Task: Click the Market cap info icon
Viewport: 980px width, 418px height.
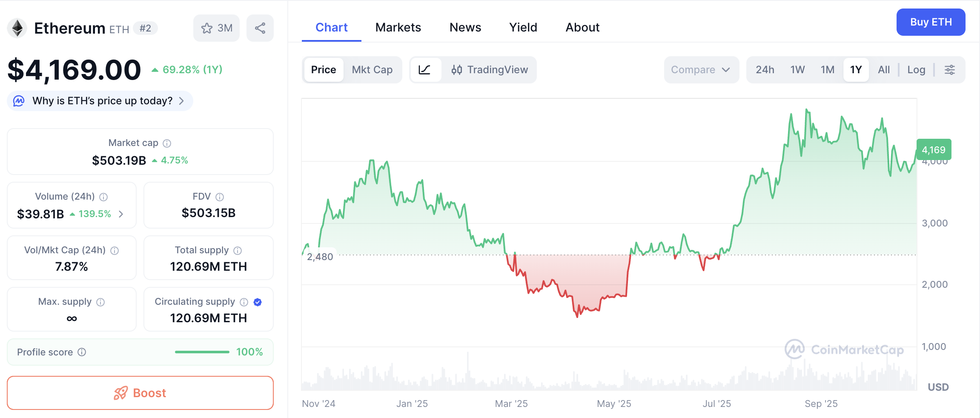Action: click(x=167, y=143)
